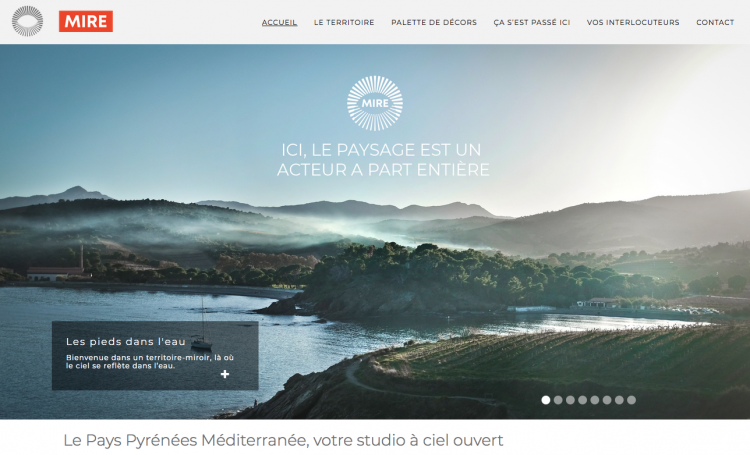Select the first slideshow dot

[546, 400]
